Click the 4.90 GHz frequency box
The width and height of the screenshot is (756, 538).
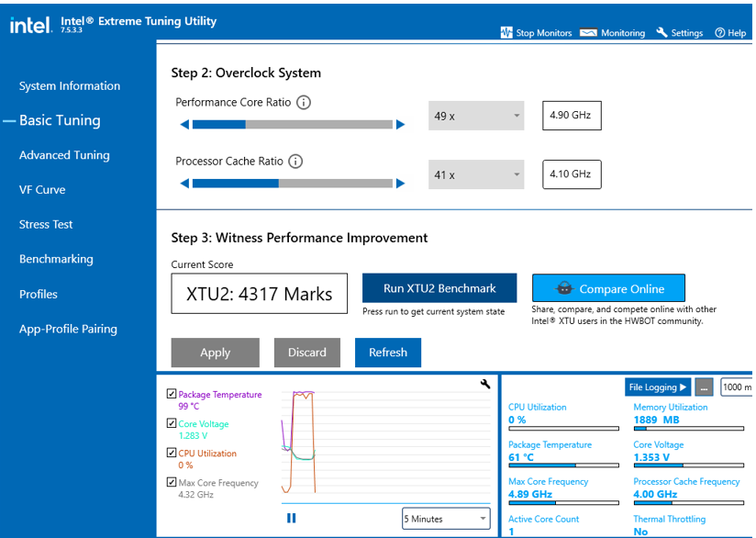click(572, 116)
